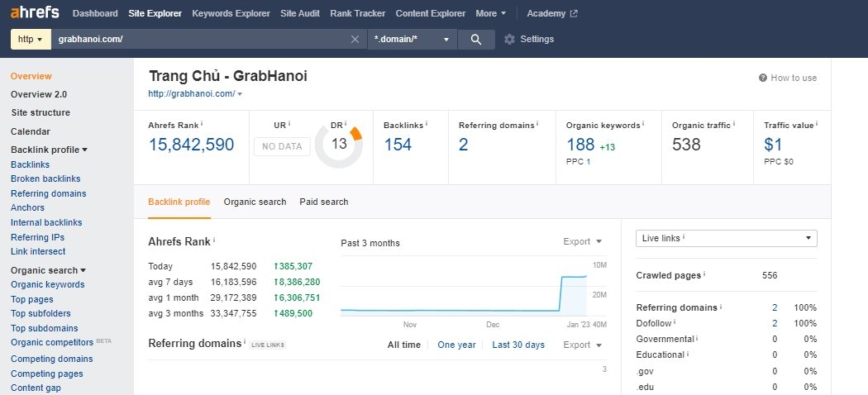
Task: Click info icon next to DR
Action: (346, 124)
